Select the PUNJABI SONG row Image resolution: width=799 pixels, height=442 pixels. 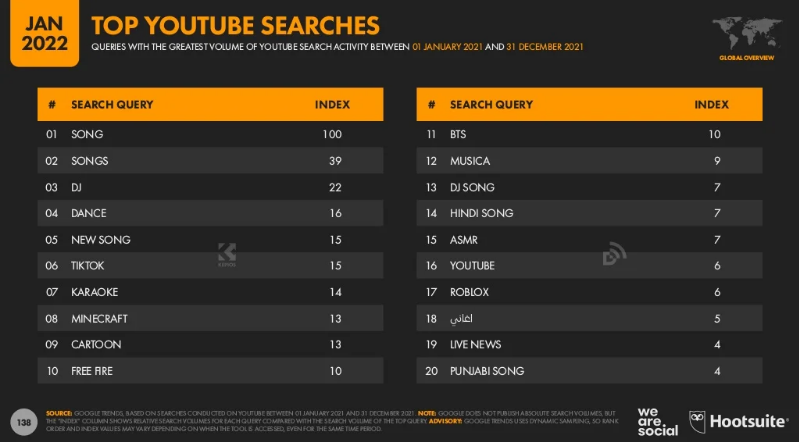pos(590,371)
